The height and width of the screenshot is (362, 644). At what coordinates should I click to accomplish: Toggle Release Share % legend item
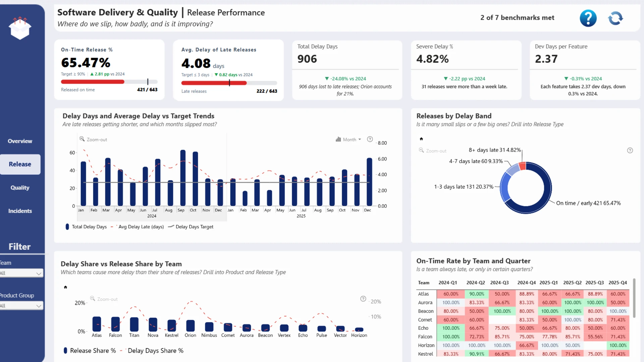coord(90,351)
